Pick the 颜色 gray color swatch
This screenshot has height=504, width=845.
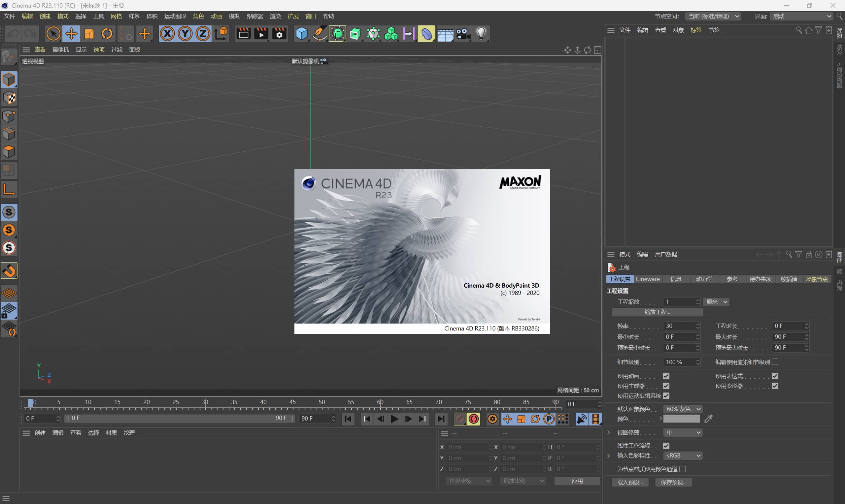pos(682,419)
